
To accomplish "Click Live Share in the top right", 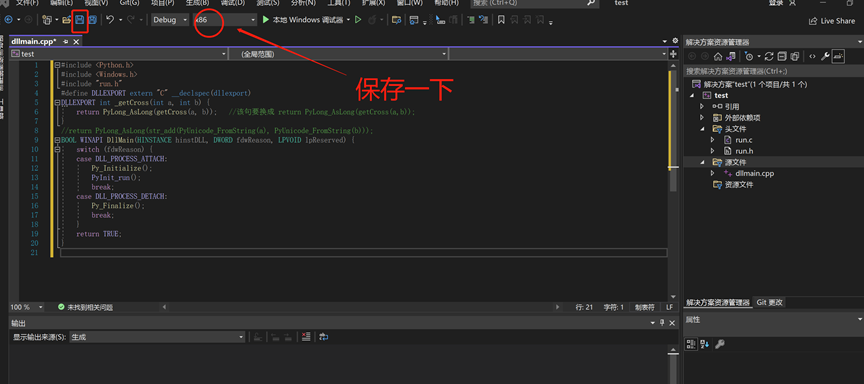I will pyautogui.click(x=831, y=21).
